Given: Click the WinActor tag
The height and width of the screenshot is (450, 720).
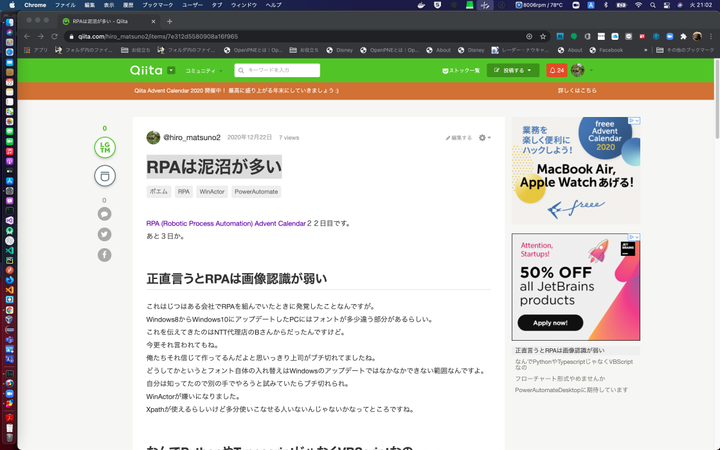Looking at the screenshot, I should point(212,191).
